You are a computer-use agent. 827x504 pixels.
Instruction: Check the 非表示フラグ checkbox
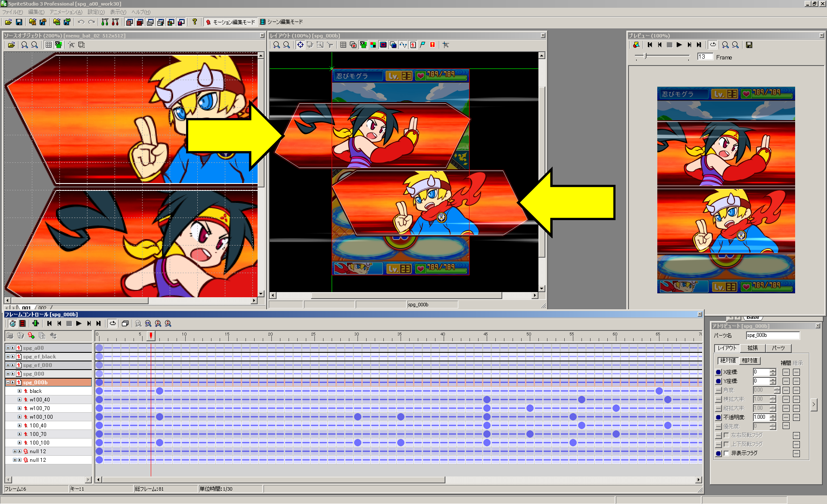click(x=727, y=453)
